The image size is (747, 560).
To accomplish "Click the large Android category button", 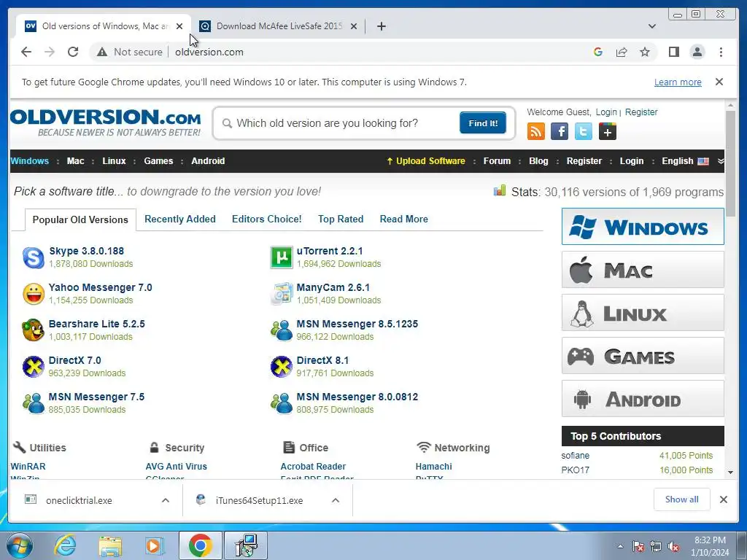I will (643, 399).
